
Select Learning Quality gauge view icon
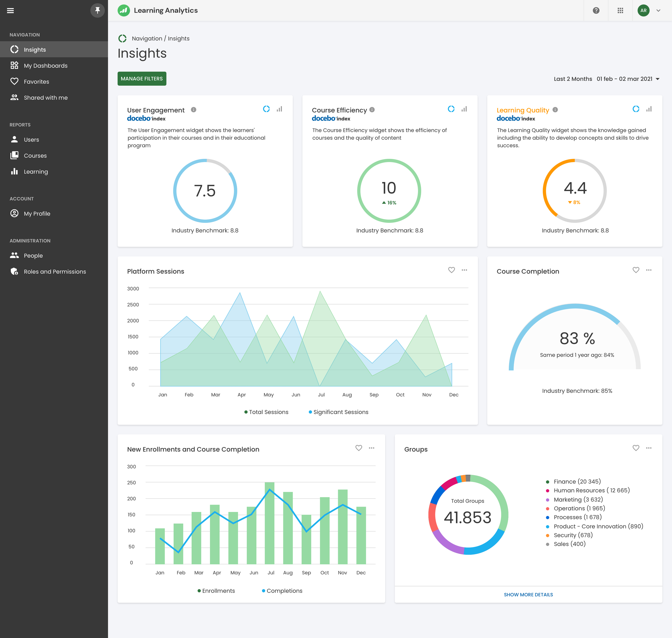pyautogui.click(x=636, y=109)
